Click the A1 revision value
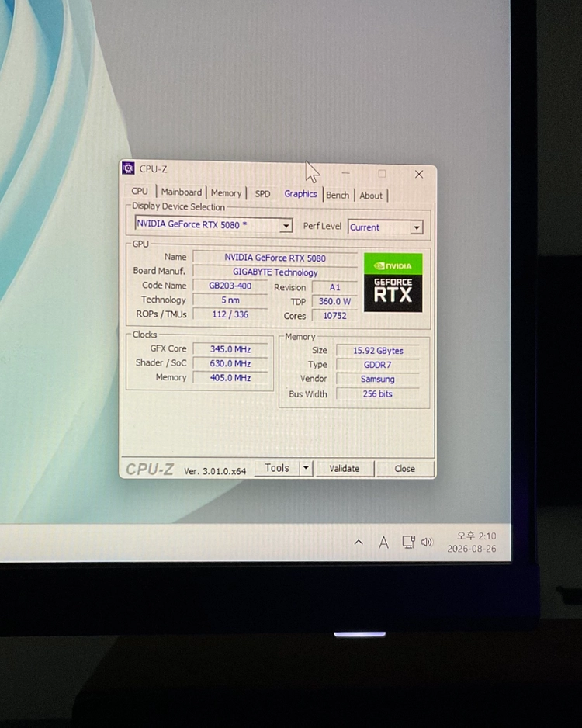This screenshot has height=728, width=582. [x=334, y=287]
